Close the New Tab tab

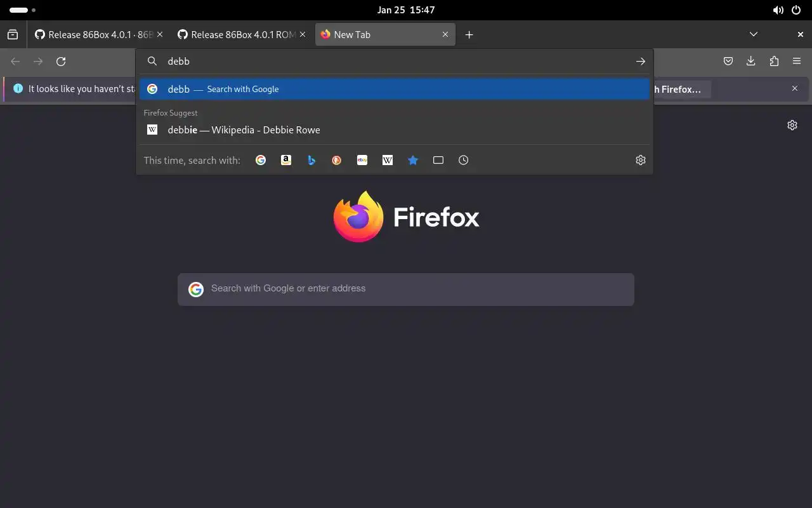[x=445, y=34]
